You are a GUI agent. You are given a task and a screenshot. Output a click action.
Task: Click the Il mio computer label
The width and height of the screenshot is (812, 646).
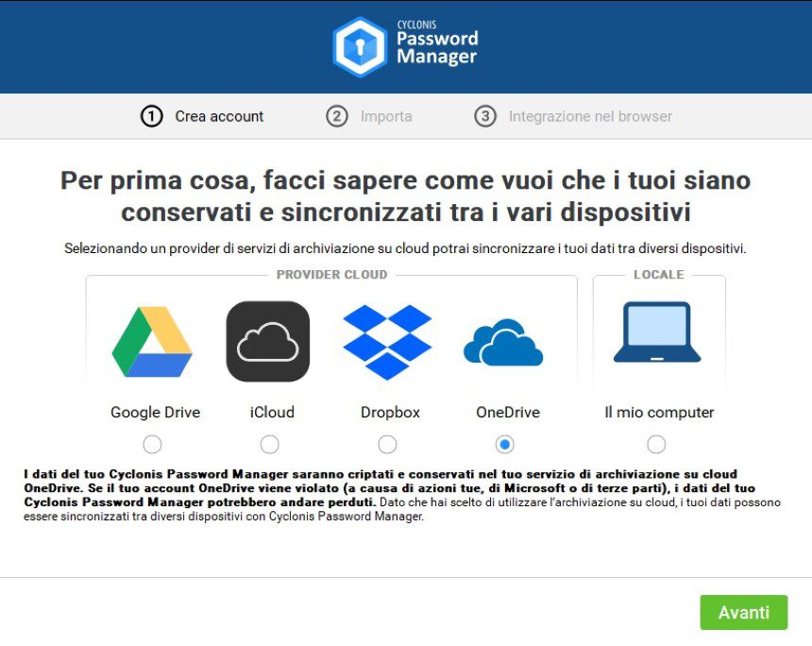pos(659,413)
